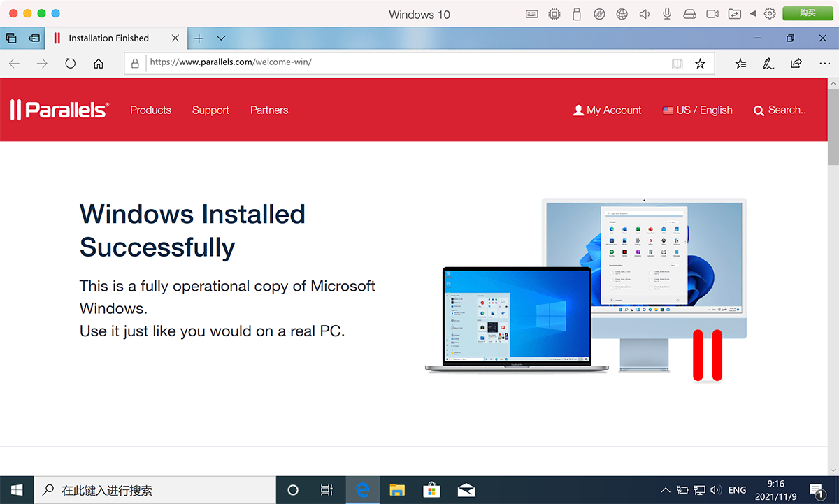Viewport: 839px width, 504px height.
Task: Open the USB device icon in Parallels toolbar
Action: click(x=577, y=14)
